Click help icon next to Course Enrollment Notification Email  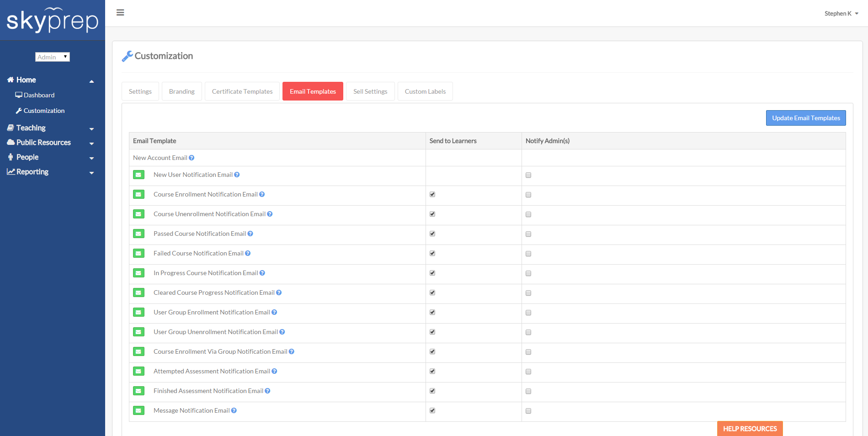coord(262,194)
